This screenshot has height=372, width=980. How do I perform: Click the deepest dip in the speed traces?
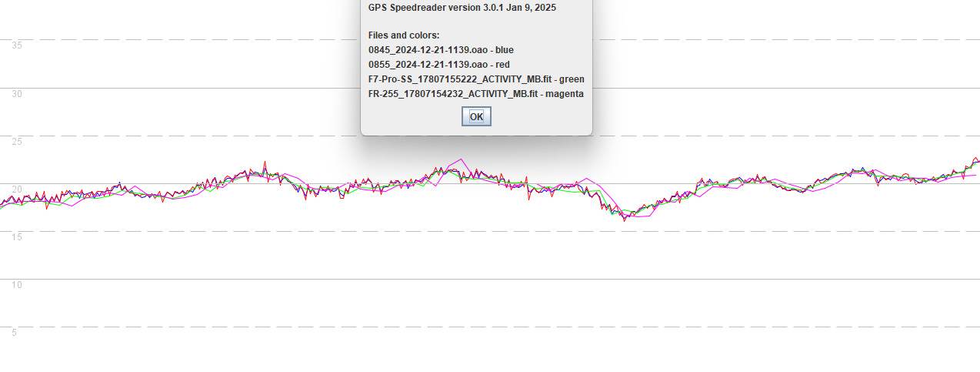click(x=625, y=219)
